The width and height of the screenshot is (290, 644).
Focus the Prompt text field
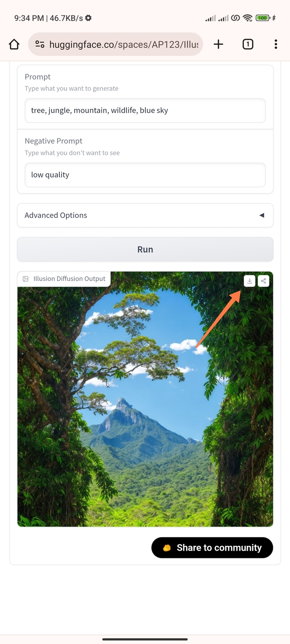point(145,111)
